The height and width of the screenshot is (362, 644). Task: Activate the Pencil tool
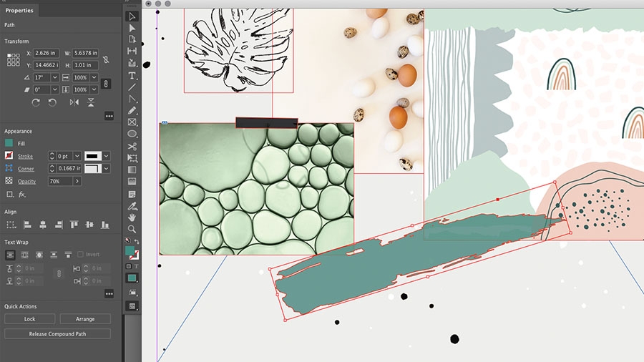tap(132, 110)
